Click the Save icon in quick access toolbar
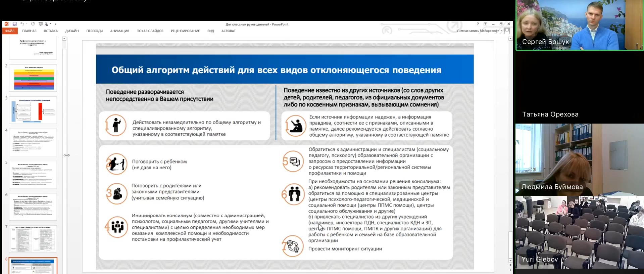The image size is (644, 274). click(x=14, y=24)
